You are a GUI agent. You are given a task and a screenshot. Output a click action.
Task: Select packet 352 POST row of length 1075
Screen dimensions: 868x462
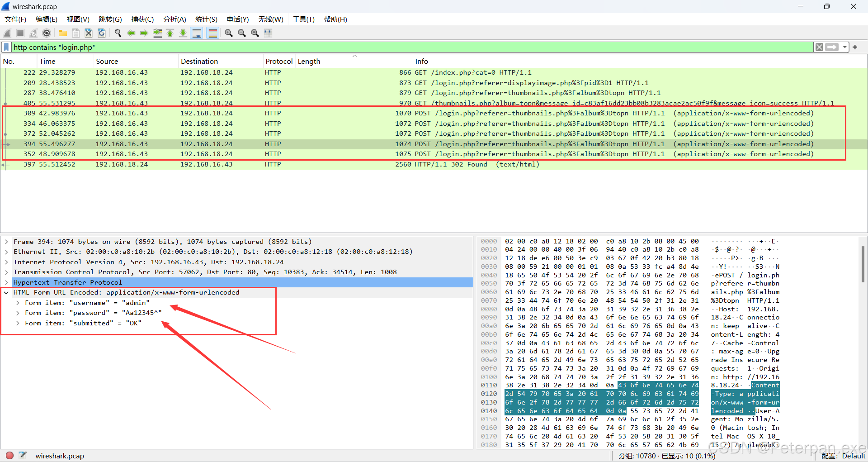[434, 154]
